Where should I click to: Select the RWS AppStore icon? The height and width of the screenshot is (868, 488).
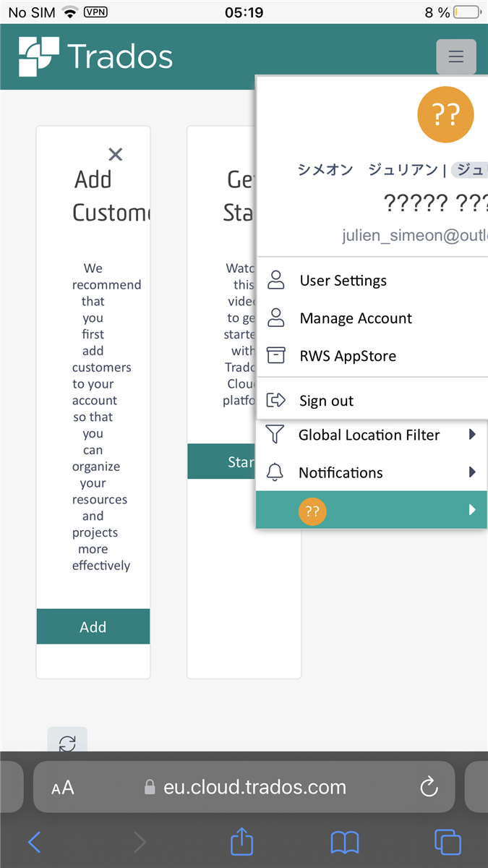pos(275,355)
